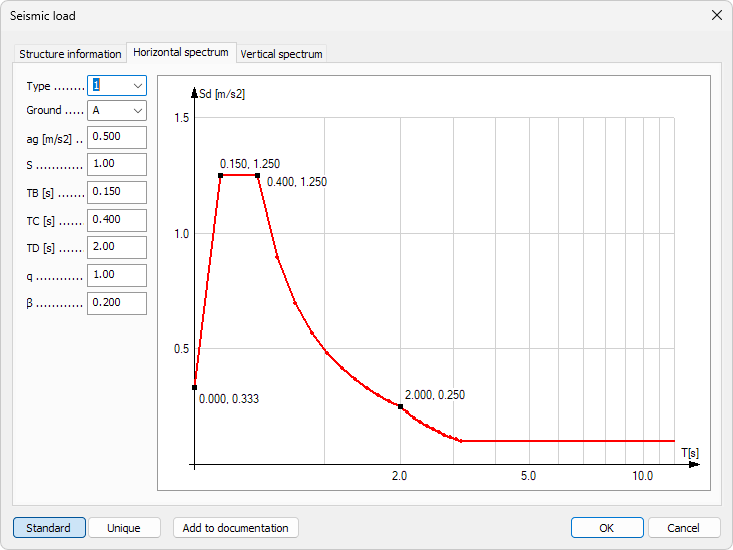Cancel the Seismic load dialog
The image size is (733, 550).
pyautogui.click(x=684, y=528)
